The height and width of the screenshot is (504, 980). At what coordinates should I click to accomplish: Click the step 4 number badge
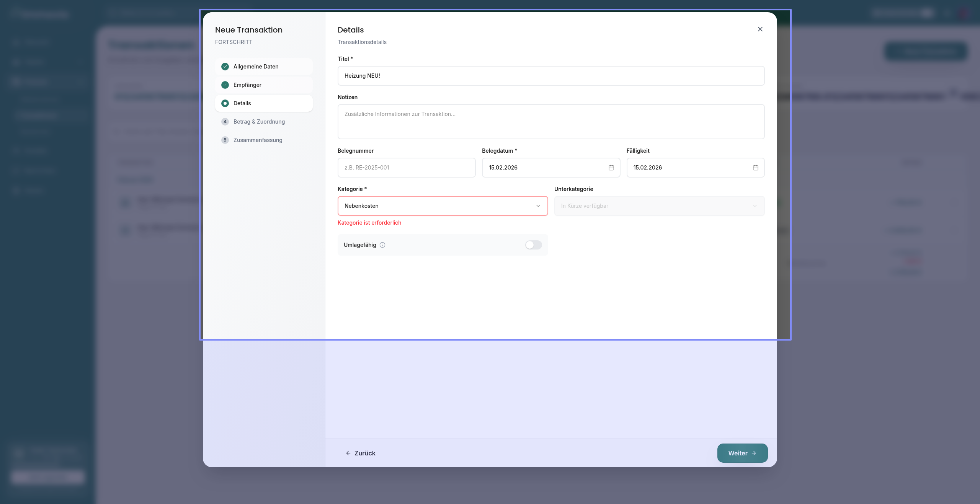tap(225, 122)
